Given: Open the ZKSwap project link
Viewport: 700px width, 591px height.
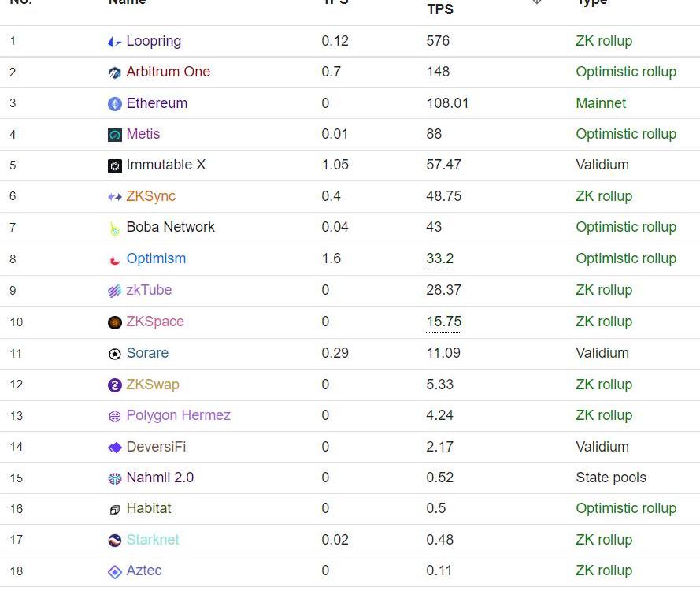Looking at the screenshot, I should (153, 385).
